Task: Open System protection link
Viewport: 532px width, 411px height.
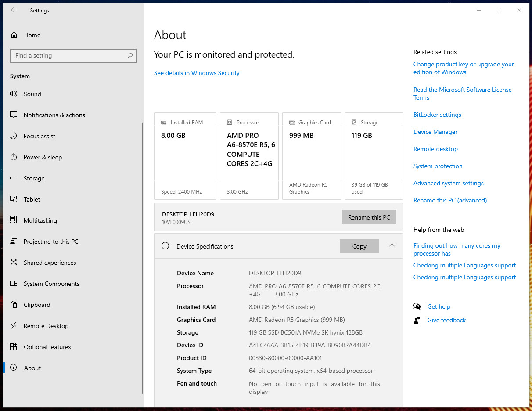Action: pos(438,166)
